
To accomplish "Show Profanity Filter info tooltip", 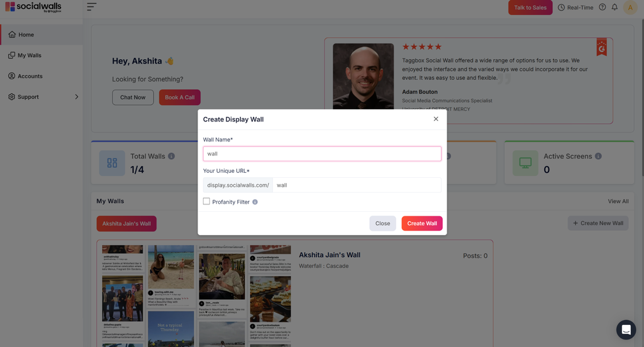I will 255,202.
